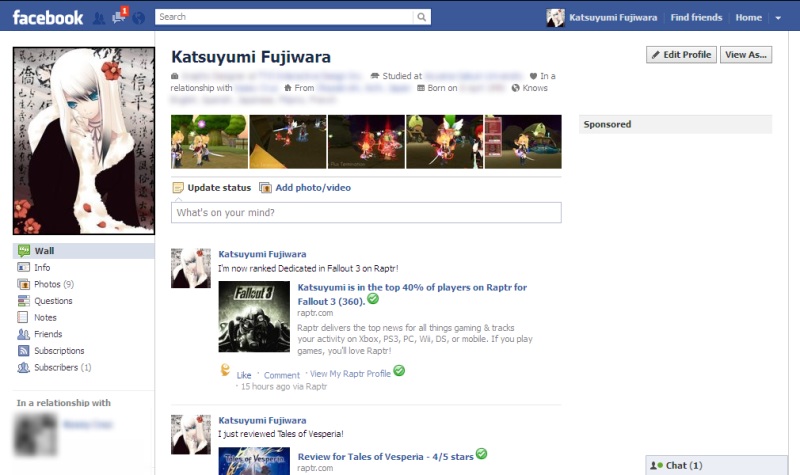Click Katsuyumi Fujiwara name in top bar
Image resolution: width=800 pixels, height=475 pixels.
[613, 17]
